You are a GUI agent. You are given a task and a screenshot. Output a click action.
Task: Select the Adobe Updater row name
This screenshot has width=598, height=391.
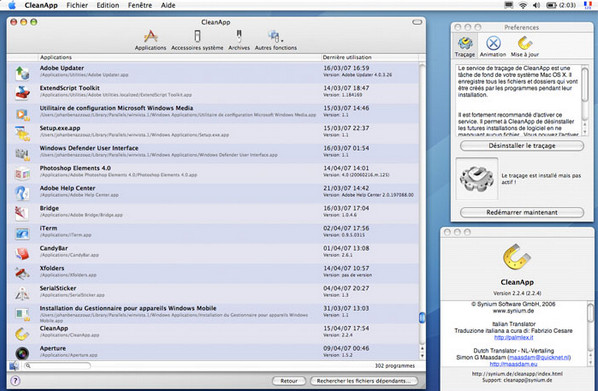click(x=62, y=68)
